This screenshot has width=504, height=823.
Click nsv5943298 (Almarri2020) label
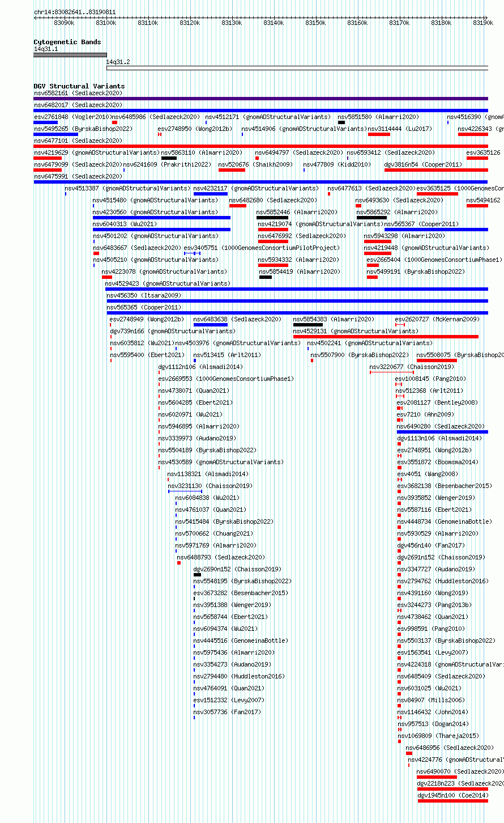tap(404, 236)
